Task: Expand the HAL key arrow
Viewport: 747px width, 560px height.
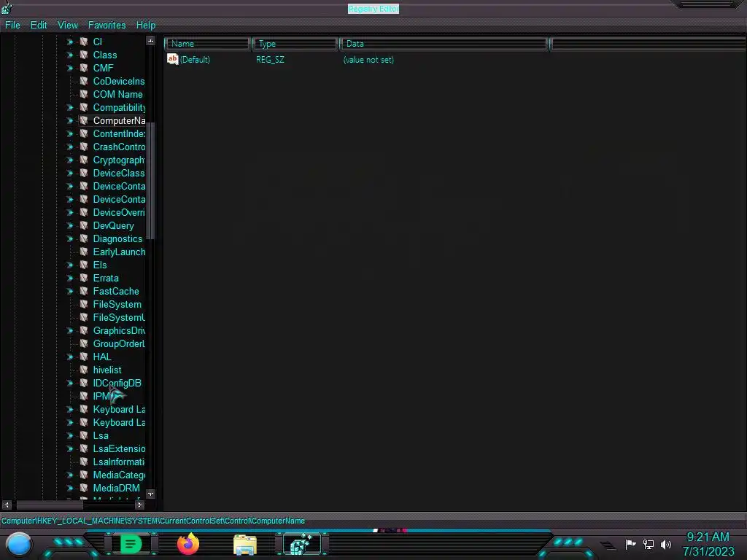Action: 70,357
